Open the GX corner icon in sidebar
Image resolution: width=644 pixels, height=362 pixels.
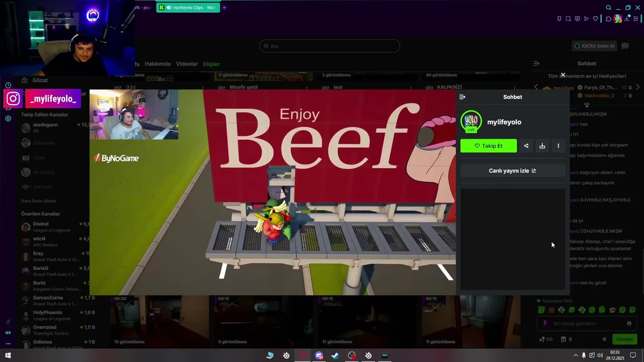click(8, 332)
